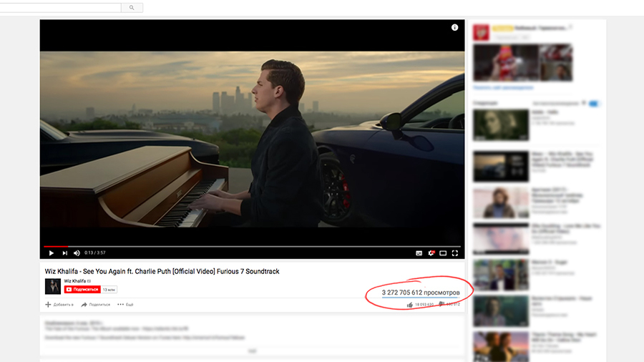Share the video via Поделиться
The width and height of the screenshot is (644, 362).
pyautogui.click(x=96, y=305)
